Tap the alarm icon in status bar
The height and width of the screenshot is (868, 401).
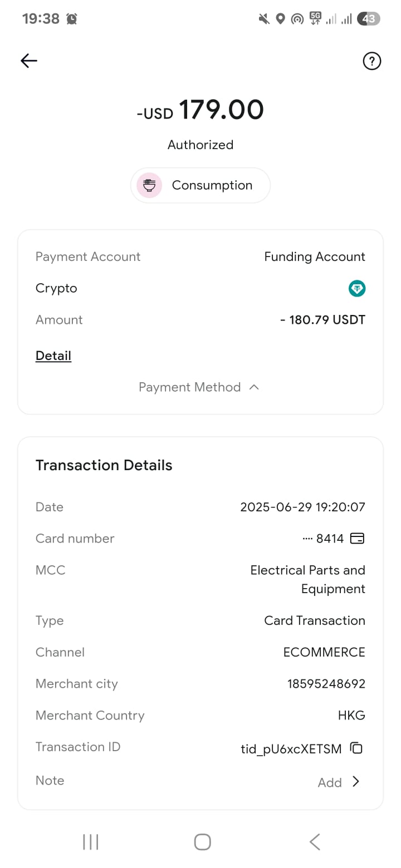(x=72, y=19)
